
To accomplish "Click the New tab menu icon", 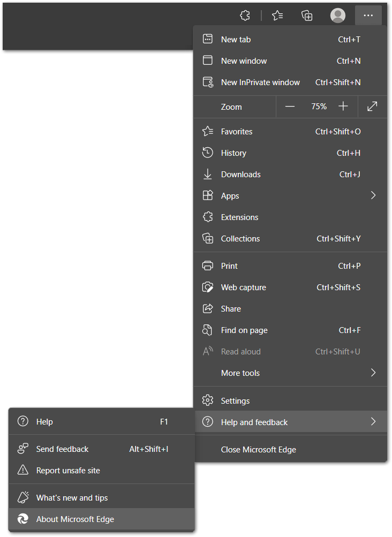I will [208, 39].
